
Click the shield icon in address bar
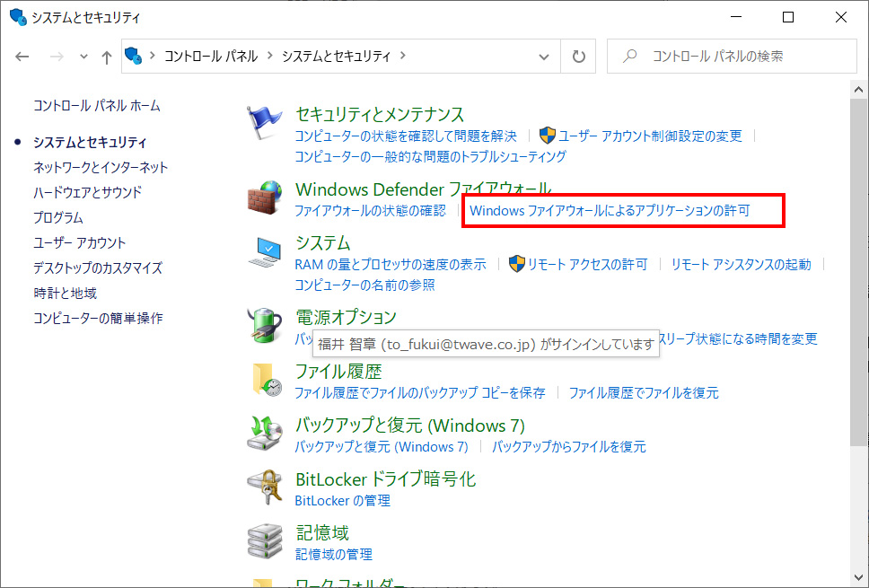click(134, 56)
